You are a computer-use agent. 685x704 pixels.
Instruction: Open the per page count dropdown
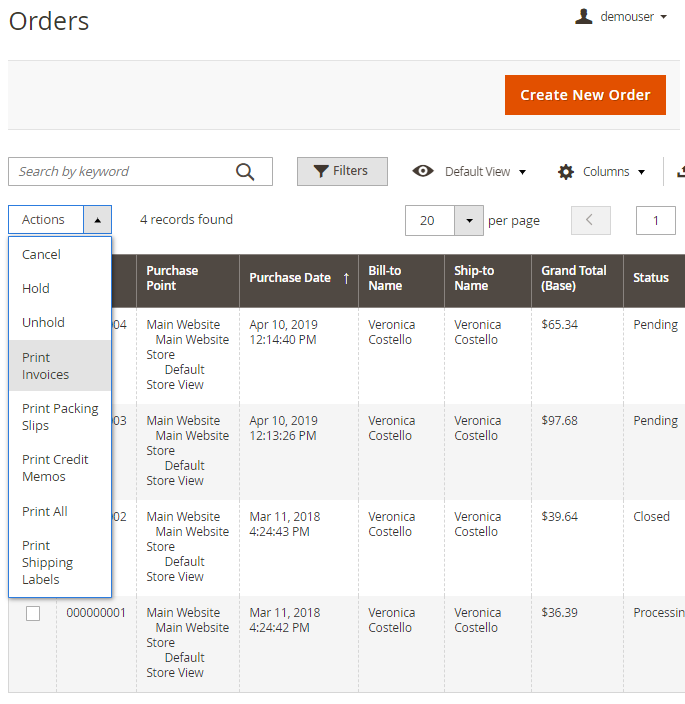[469, 220]
